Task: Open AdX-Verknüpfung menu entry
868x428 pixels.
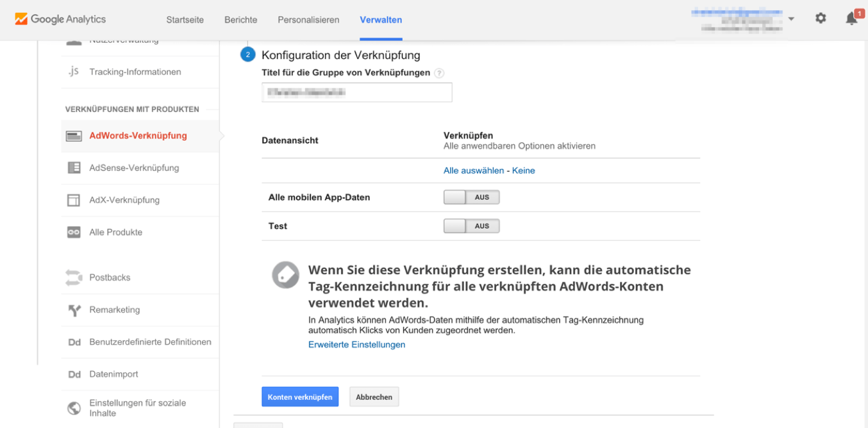Action: pos(124,200)
